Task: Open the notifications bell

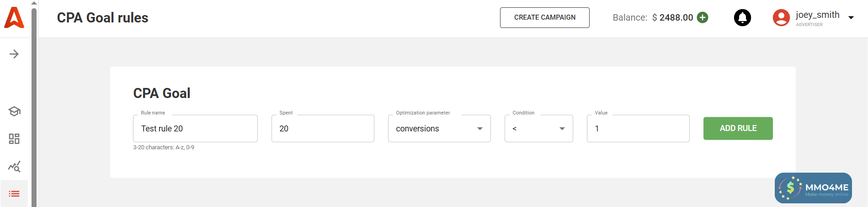Action: [742, 18]
